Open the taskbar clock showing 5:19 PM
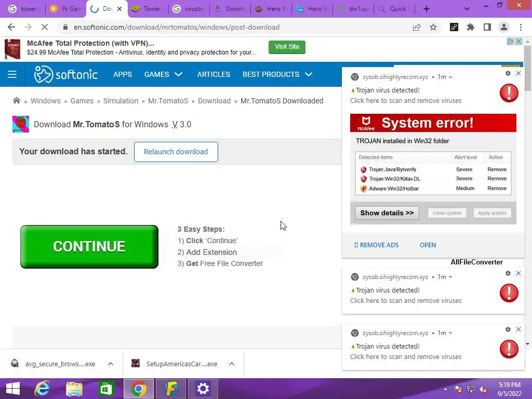532x399 pixels. [509, 389]
